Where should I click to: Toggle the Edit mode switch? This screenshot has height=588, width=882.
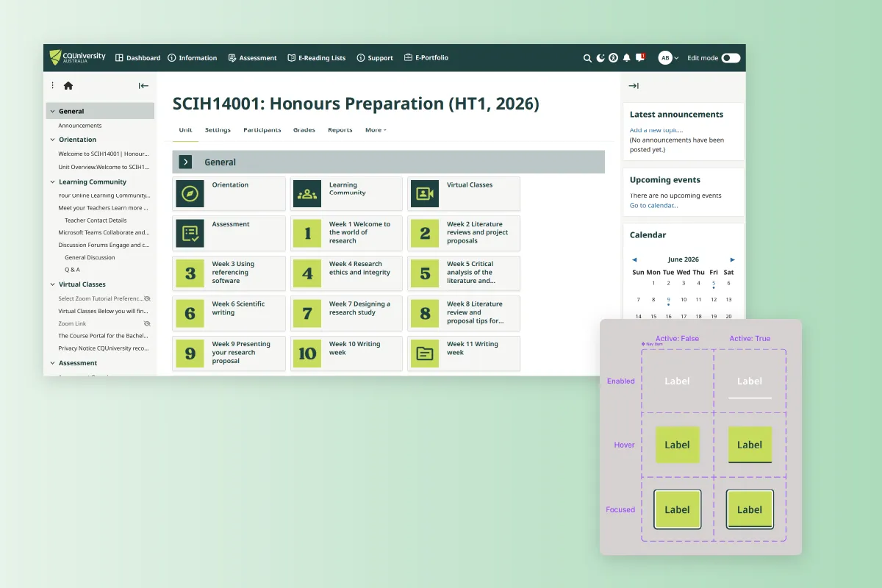pos(731,58)
